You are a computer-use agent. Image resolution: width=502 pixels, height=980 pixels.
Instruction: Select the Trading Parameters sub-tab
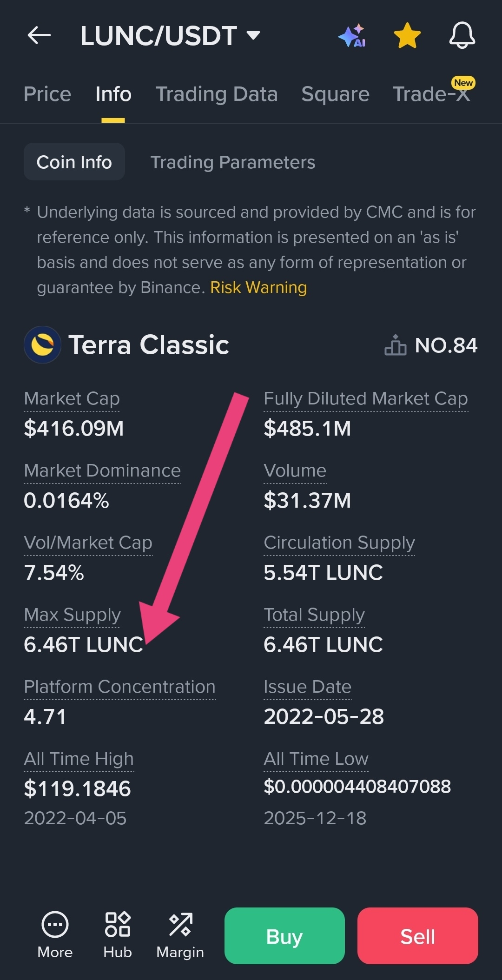coord(233,162)
